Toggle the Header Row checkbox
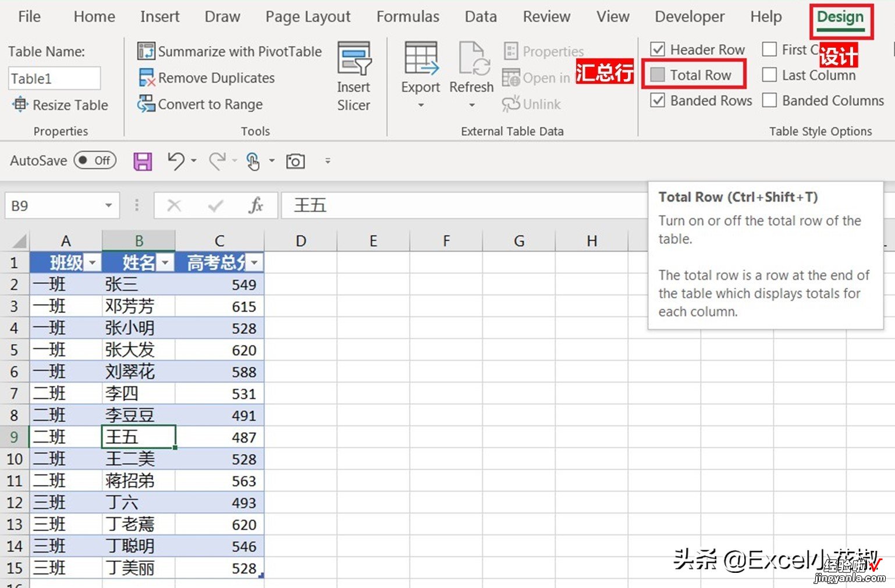 658,49
